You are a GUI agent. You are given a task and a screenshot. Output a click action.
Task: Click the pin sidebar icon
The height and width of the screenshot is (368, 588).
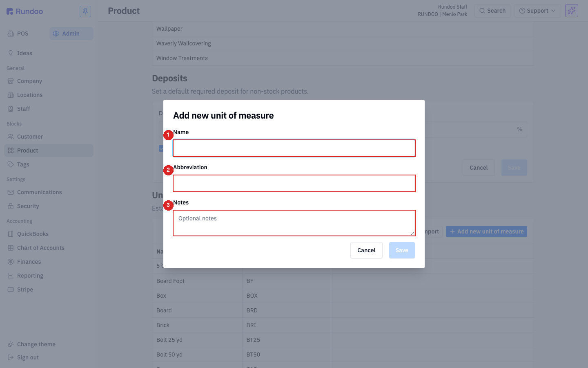(x=85, y=11)
